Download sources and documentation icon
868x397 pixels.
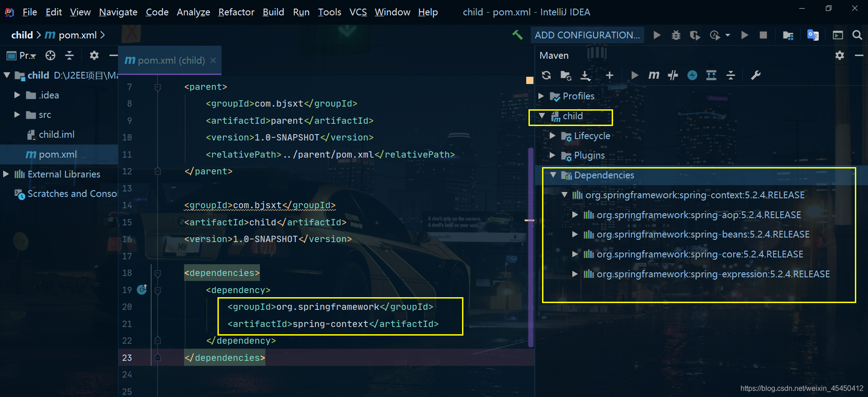585,75
